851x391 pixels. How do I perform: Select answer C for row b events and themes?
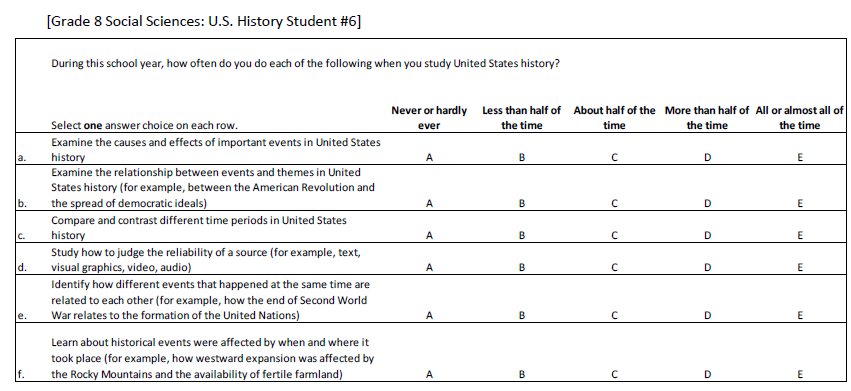(614, 204)
